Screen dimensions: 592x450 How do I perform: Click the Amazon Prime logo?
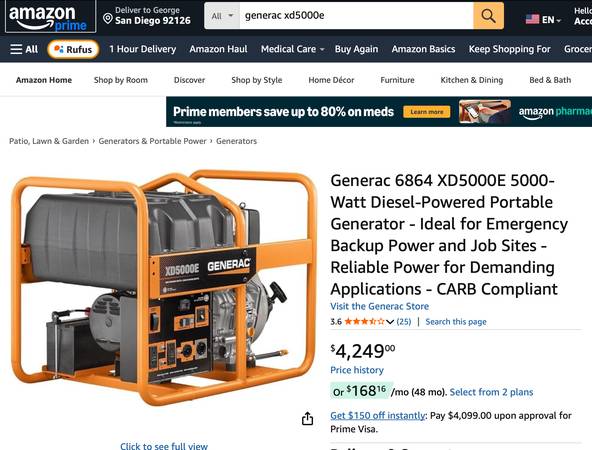pos(50,17)
